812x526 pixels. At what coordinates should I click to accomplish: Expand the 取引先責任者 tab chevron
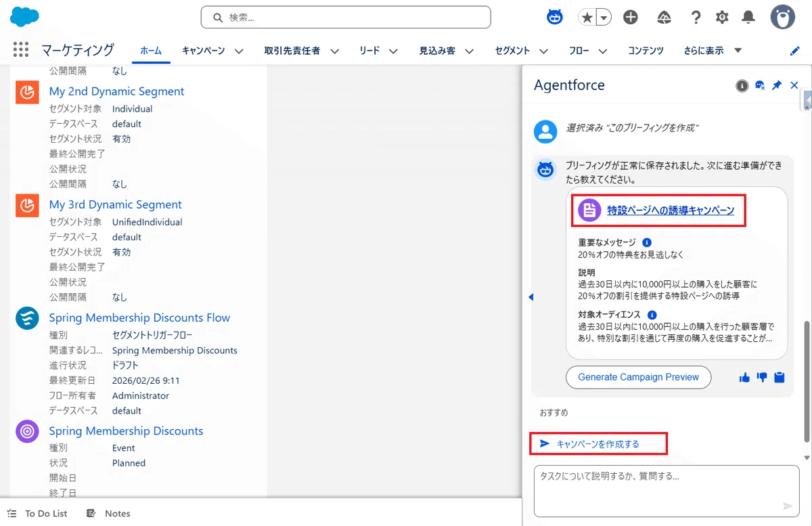[x=334, y=51]
